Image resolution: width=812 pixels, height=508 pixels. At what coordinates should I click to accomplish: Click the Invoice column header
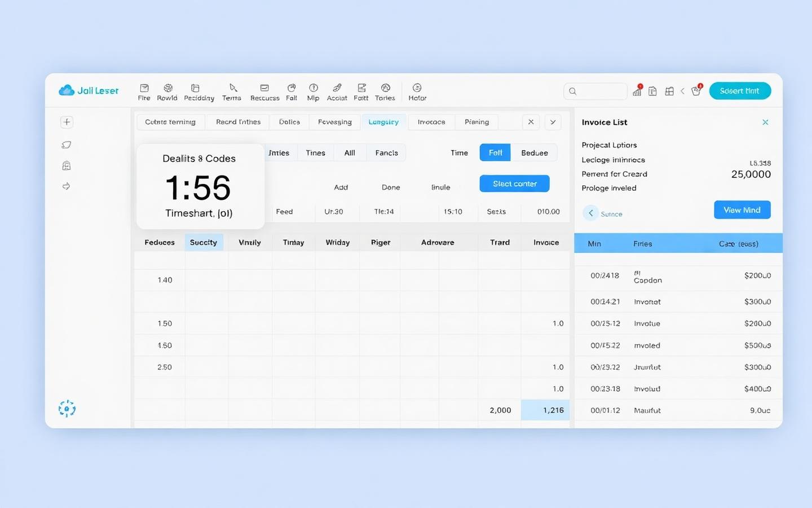(x=546, y=242)
